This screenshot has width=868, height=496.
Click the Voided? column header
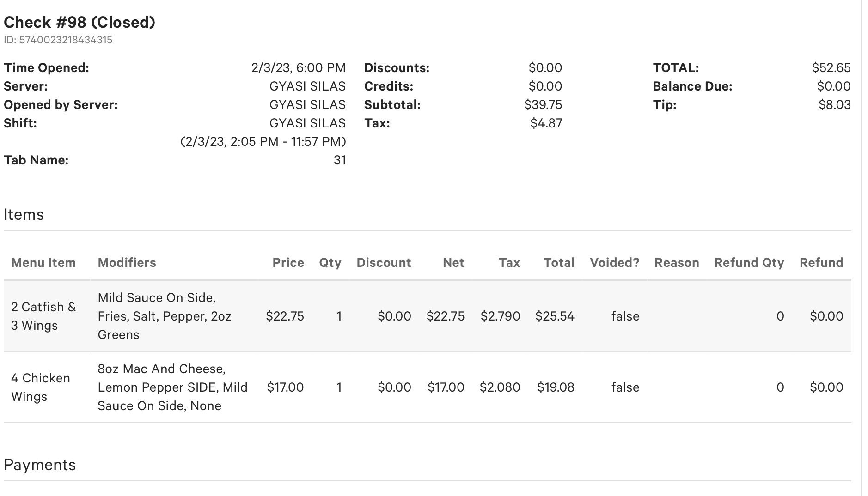[x=615, y=263]
